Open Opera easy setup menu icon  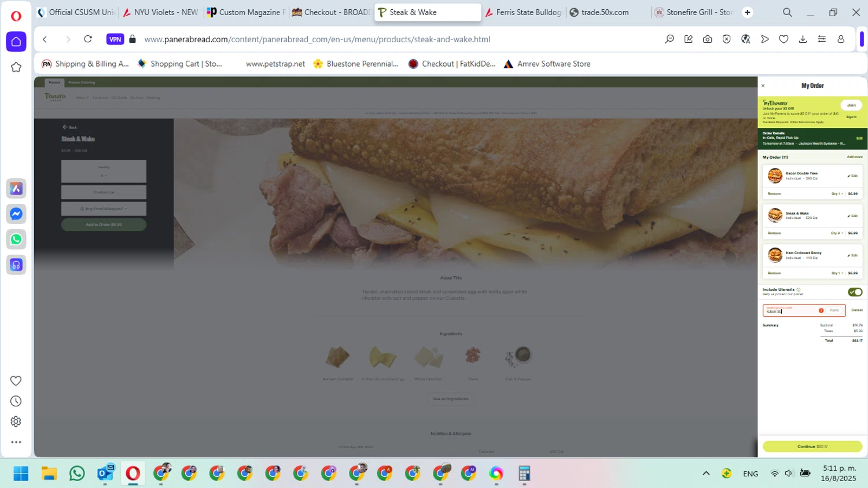(822, 39)
